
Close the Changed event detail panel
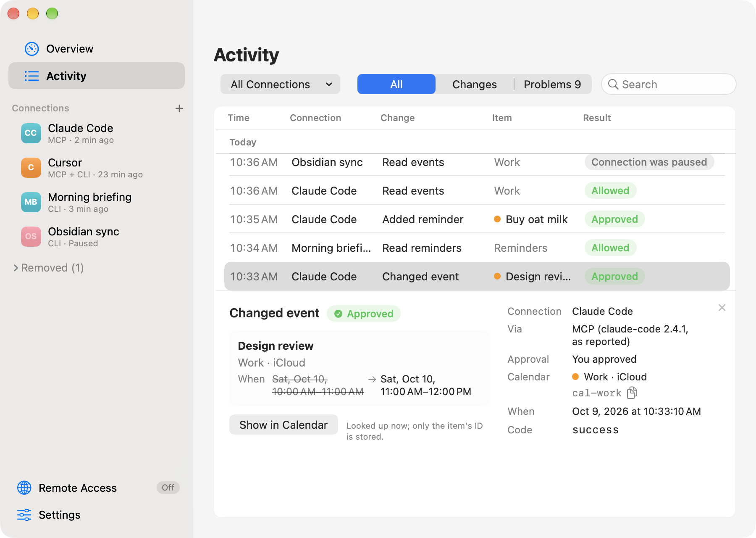[722, 308]
